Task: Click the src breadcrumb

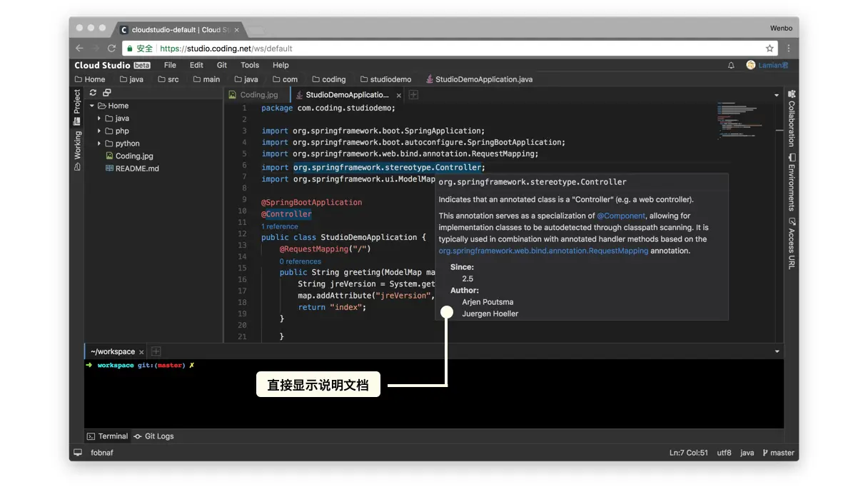Action: point(168,79)
